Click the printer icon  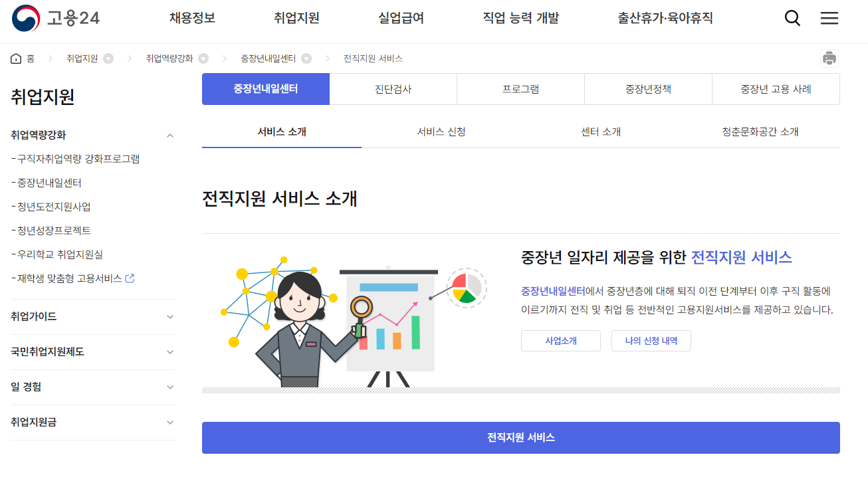pos(829,58)
